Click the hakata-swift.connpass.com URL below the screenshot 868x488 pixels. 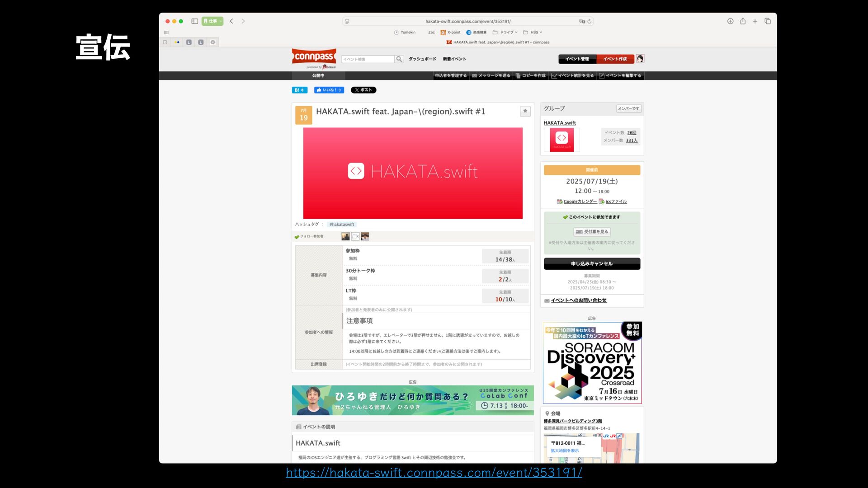coord(434,473)
